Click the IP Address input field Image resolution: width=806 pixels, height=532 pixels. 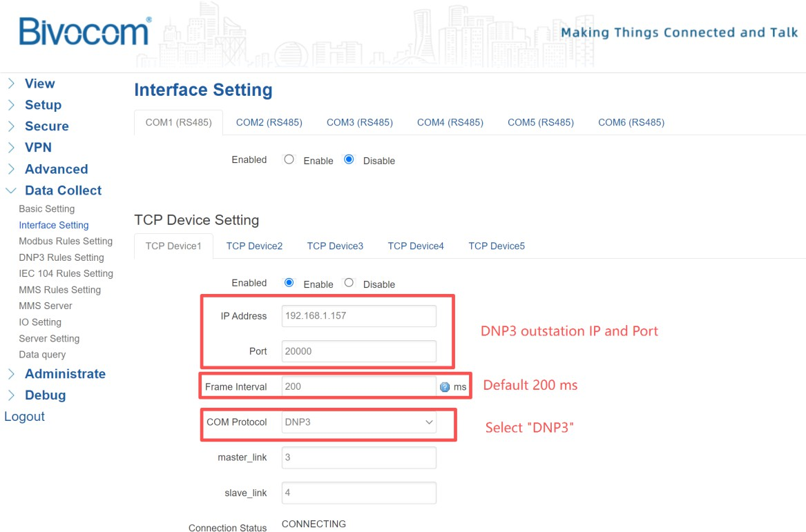[x=359, y=316]
